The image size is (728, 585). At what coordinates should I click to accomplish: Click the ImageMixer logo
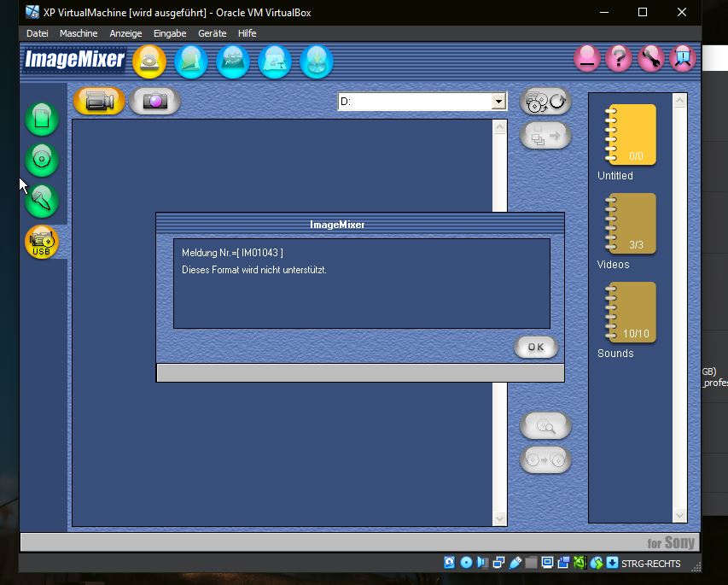pos(74,60)
